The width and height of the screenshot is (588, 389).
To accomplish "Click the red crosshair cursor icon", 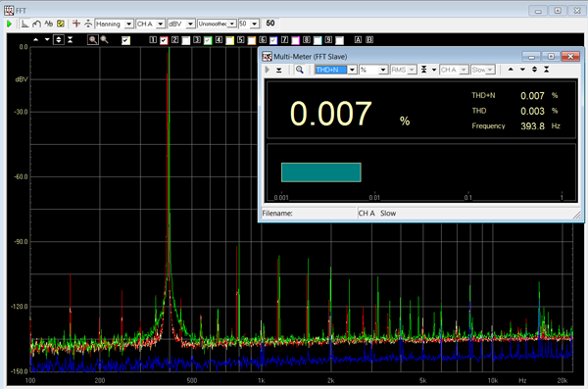I will click(76, 24).
